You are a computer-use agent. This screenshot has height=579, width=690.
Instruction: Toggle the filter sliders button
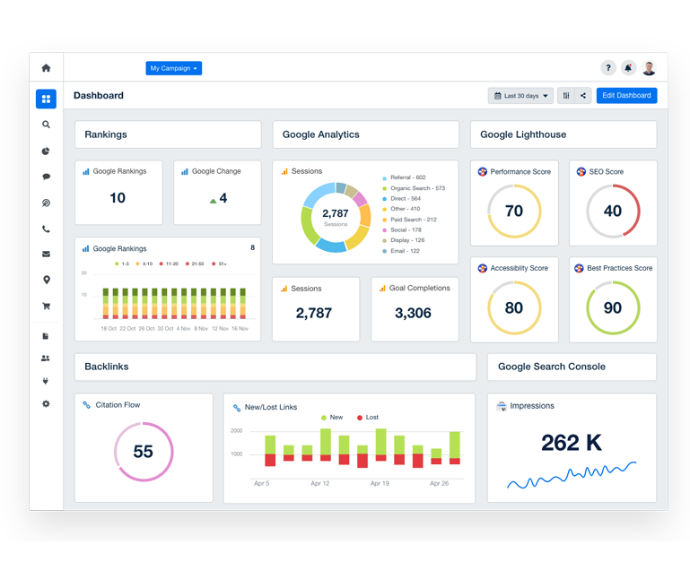[567, 96]
